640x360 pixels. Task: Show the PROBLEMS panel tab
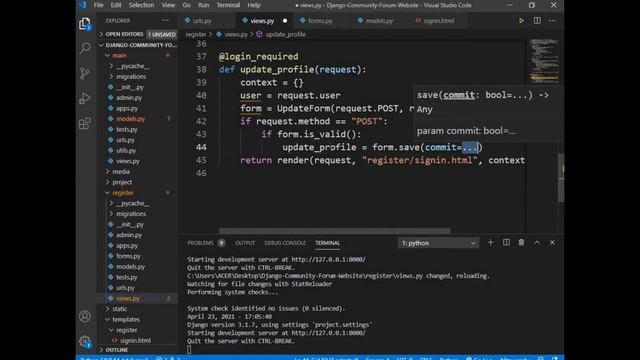pyautogui.click(x=200, y=243)
